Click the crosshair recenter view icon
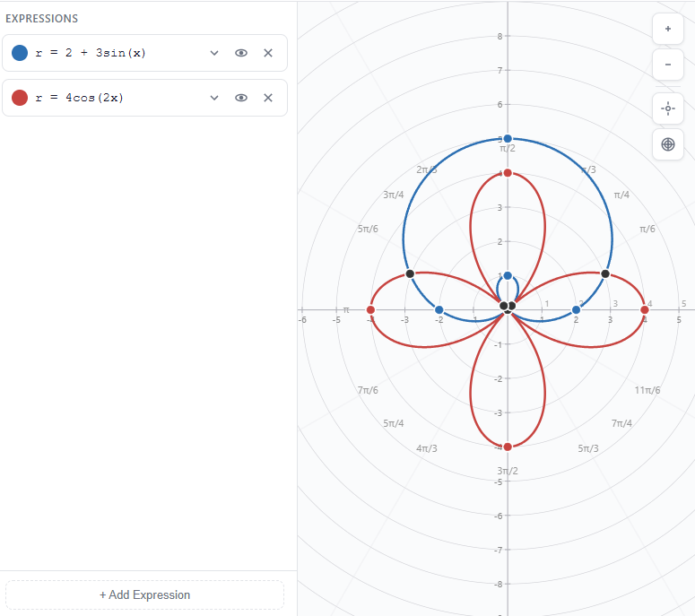 click(x=667, y=108)
